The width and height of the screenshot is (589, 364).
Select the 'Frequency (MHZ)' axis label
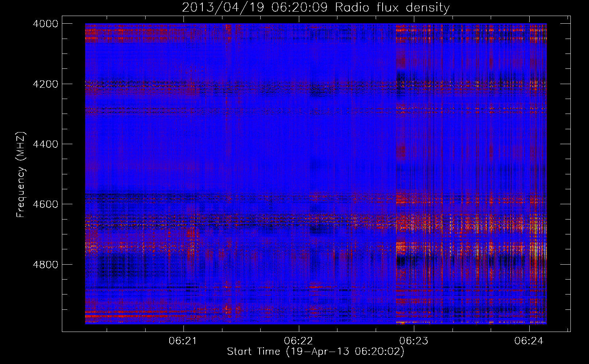pos(21,175)
